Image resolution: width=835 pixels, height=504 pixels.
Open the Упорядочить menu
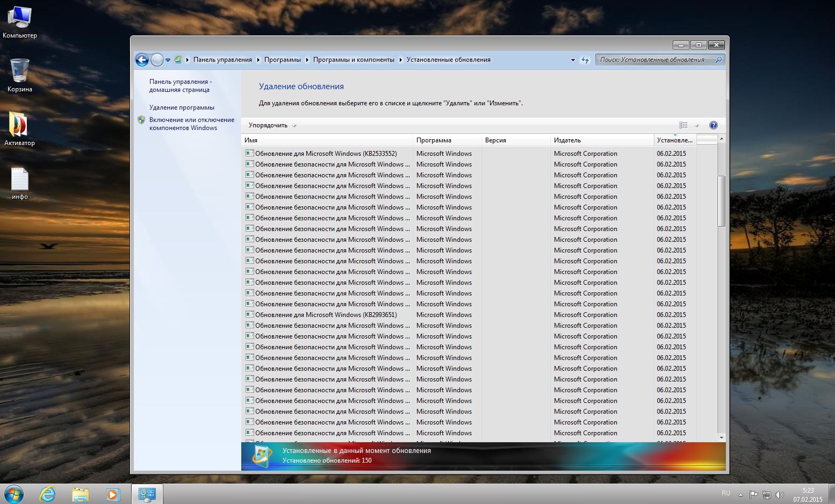pyautogui.click(x=272, y=125)
